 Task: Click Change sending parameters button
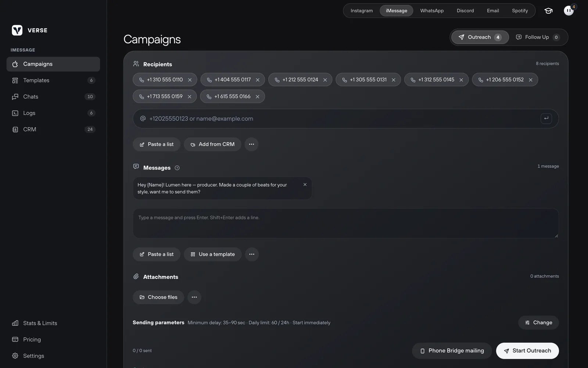tap(538, 323)
